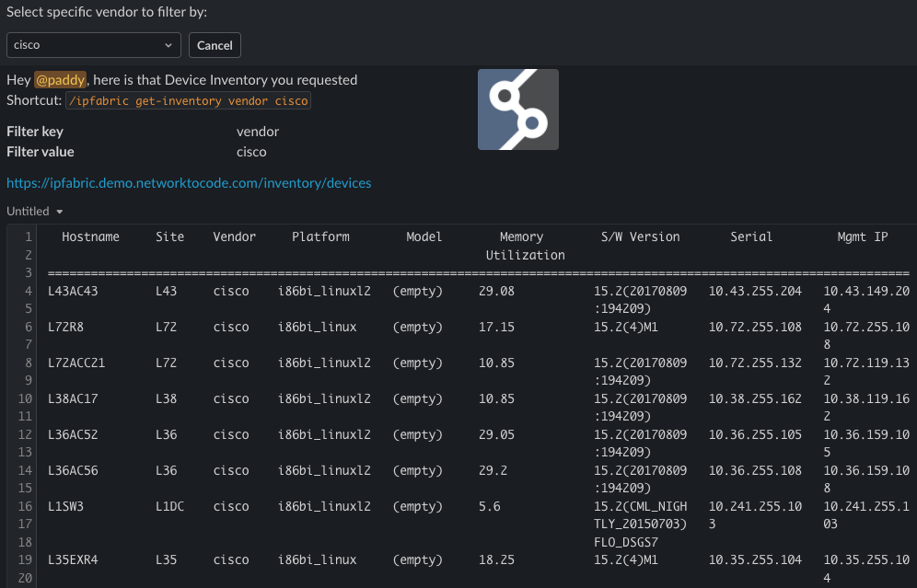Screen dimensions: 917x588
Task: Click Filter value cisco
Action: [x=251, y=152]
